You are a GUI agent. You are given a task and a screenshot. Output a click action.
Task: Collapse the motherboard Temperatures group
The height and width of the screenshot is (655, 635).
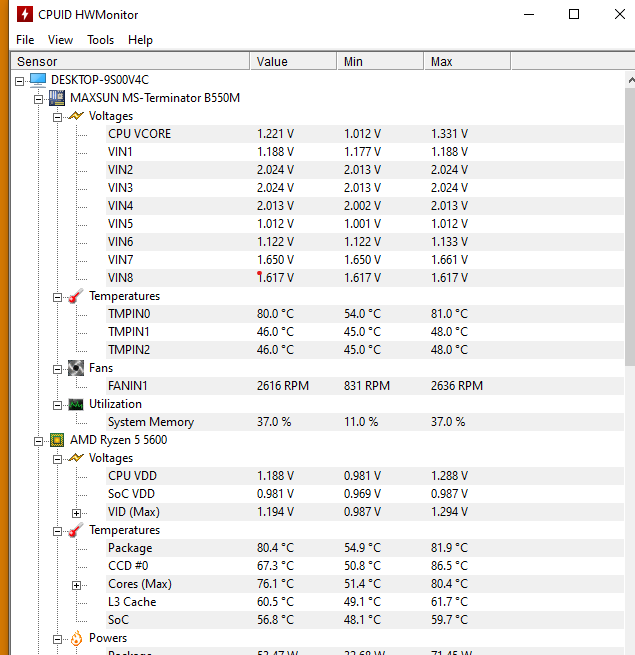(57, 297)
